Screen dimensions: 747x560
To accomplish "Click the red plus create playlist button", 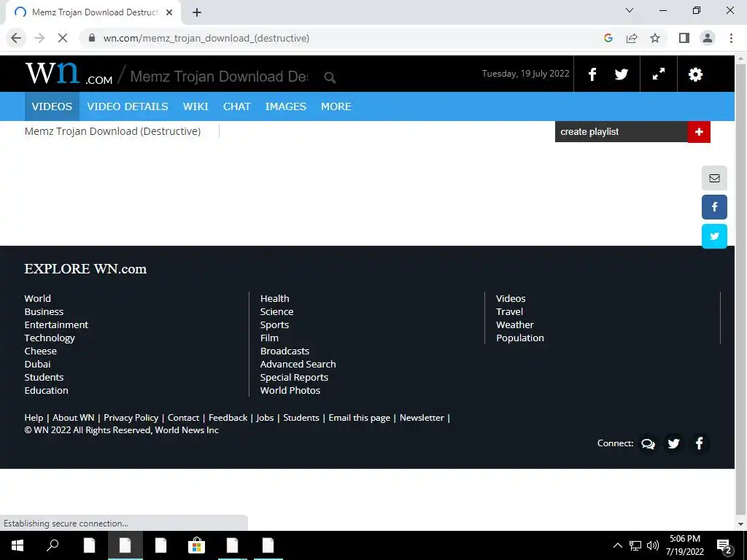I will tap(699, 132).
